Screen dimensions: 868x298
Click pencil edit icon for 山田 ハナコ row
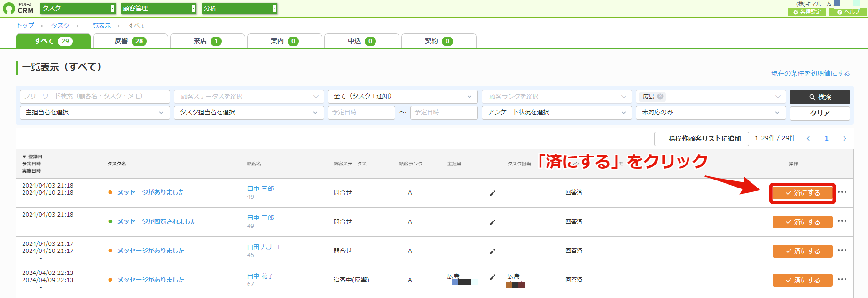(x=492, y=251)
